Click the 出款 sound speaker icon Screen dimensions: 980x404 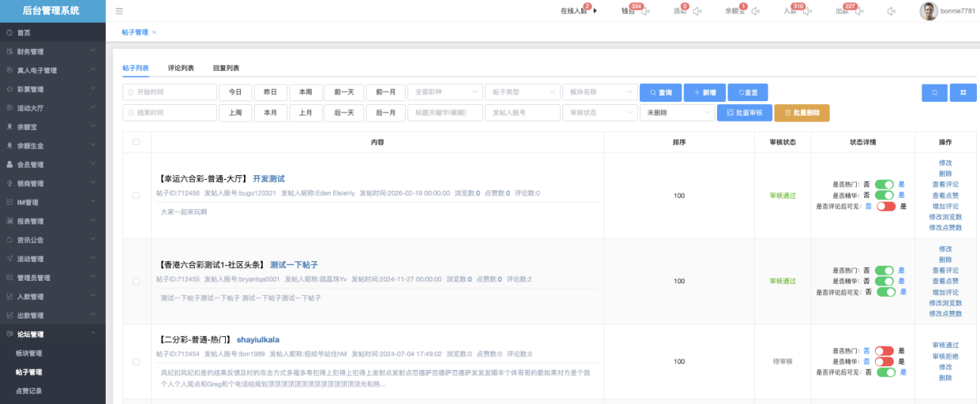(x=858, y=11)
